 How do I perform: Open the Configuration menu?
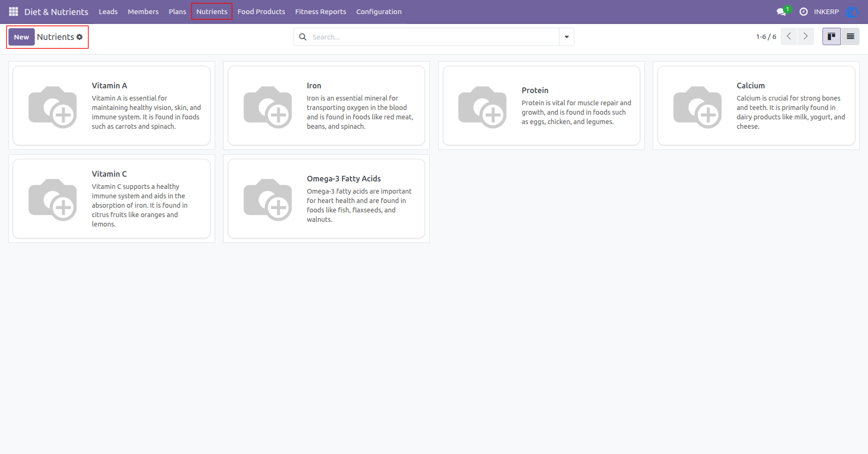pos(379,12)
